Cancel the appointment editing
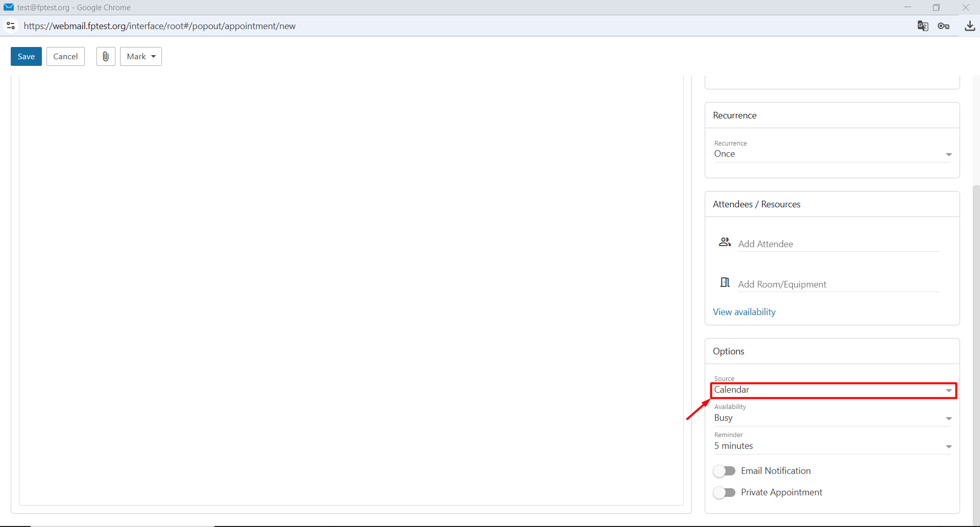The height and width of the screenshot is (527, 980). point(65,56)
